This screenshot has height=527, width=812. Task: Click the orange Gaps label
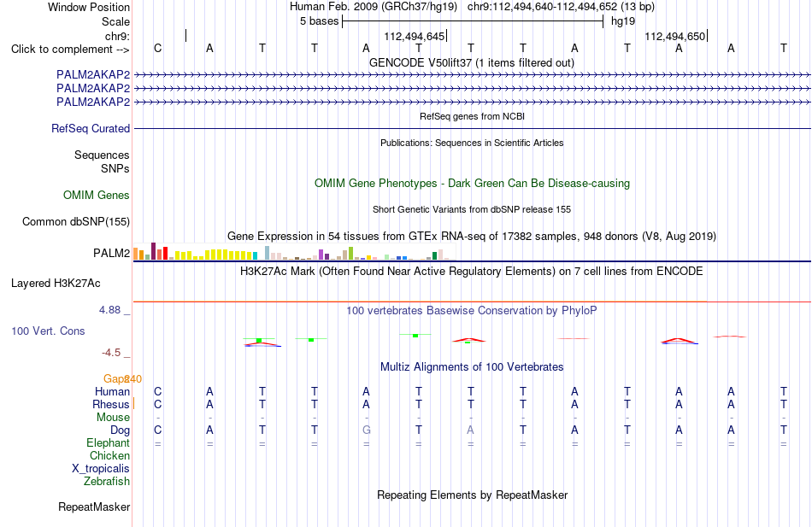116,379
